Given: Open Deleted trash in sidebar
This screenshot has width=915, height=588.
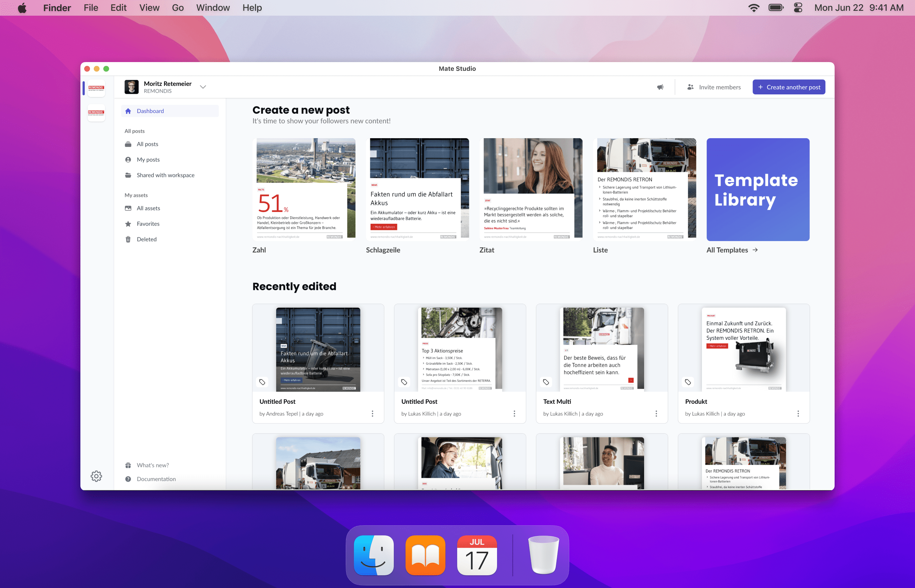Looking at the screenshot, I should [x=146, y=239].
